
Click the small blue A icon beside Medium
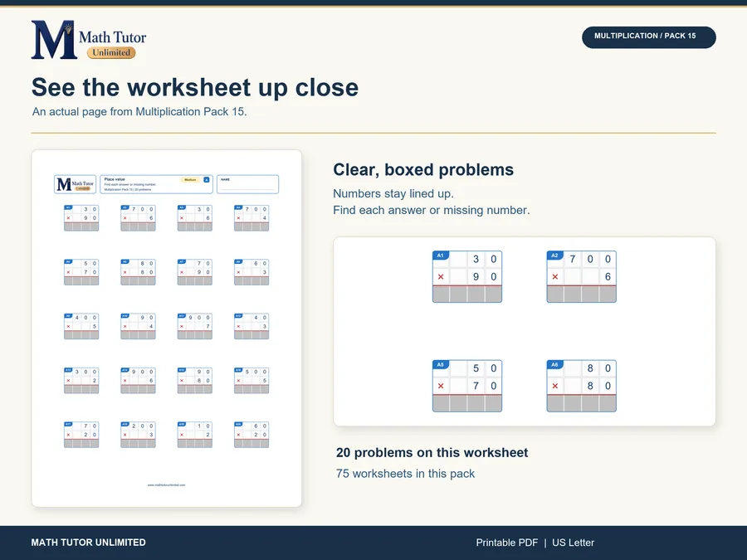point(207,179)
